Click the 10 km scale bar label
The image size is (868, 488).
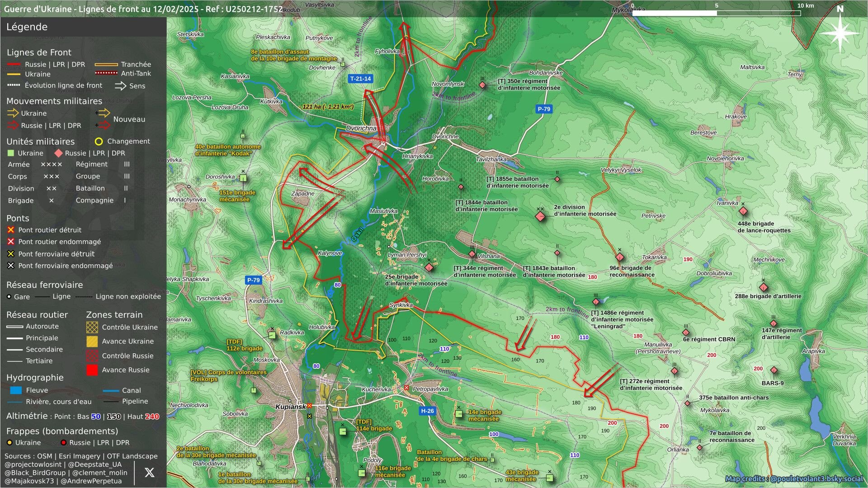(806, 5)
